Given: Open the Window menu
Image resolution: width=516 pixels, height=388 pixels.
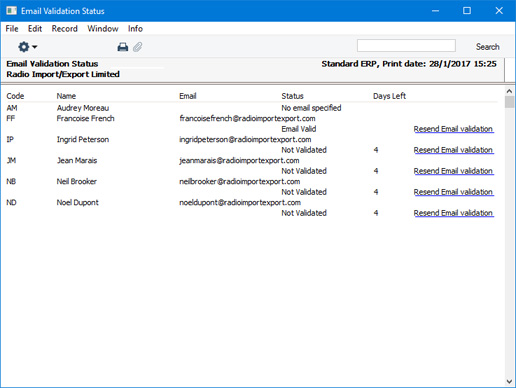Looking at the screenshot, I should point(103,29).
